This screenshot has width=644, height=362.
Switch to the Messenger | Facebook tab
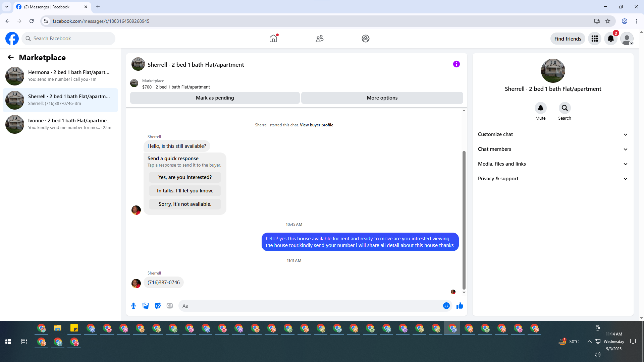click(x=52, y=7)
